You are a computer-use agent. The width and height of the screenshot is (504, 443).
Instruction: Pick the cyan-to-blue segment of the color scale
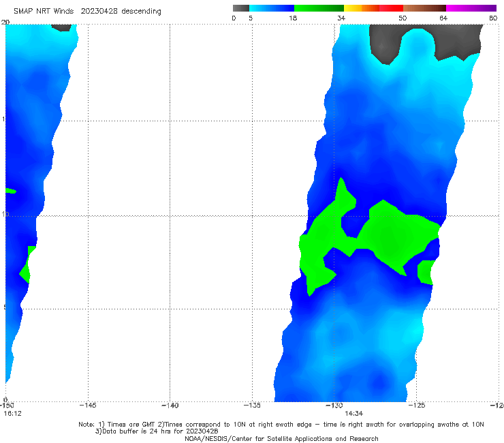[272, 8]
